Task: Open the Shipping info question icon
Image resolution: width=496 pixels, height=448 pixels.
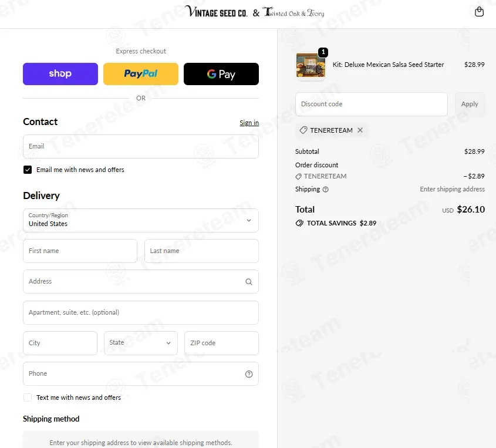Action: click(x=326, y=190)
